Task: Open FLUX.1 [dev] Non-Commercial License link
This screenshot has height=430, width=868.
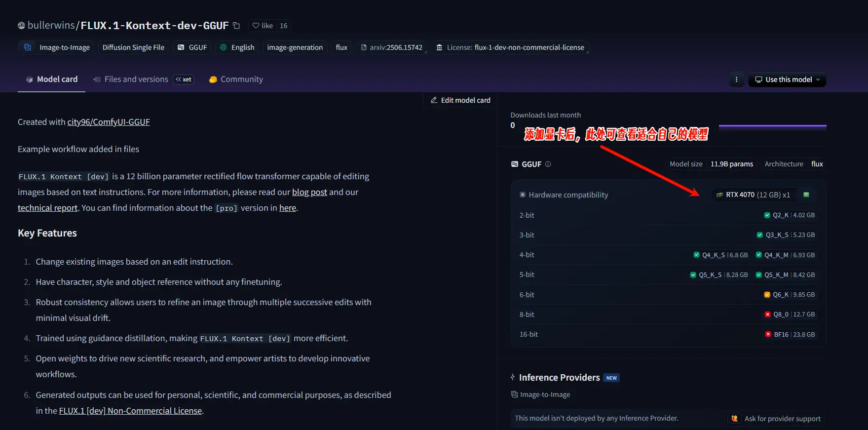Action: click(130, 411)
